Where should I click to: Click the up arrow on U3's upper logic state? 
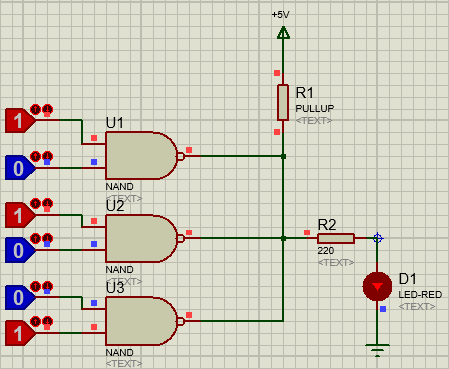(35, 286)
